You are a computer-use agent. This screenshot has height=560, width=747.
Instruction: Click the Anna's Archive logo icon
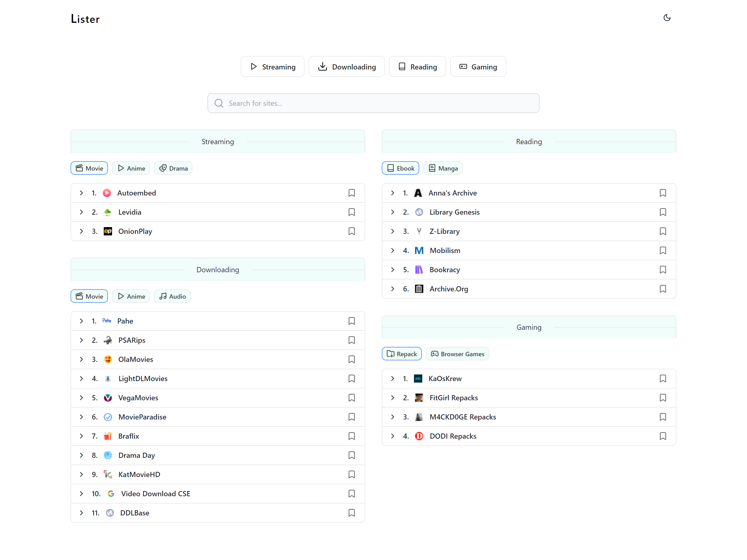pyautogui.click(x=418, y=193)
